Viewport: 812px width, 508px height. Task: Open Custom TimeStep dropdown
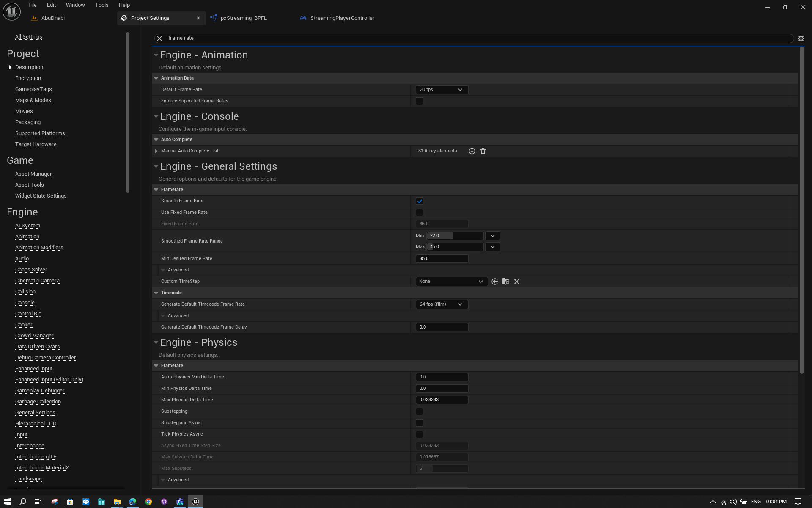(452, 282)
